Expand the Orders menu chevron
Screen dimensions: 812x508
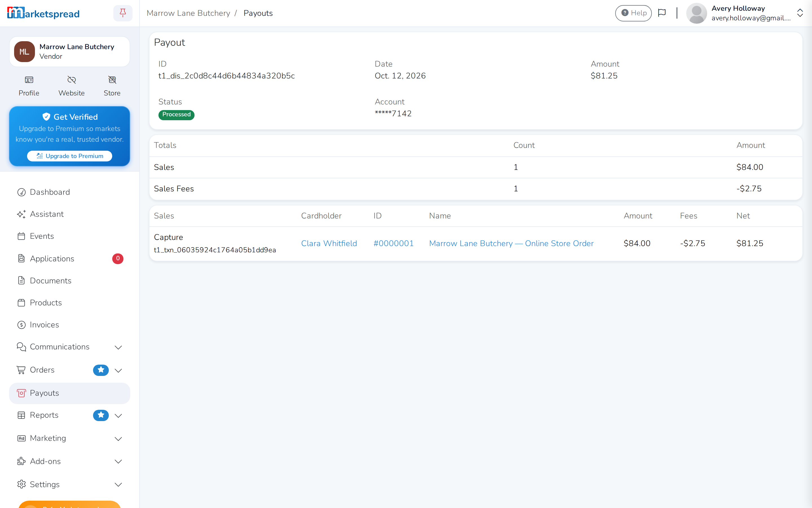point(118,371)
